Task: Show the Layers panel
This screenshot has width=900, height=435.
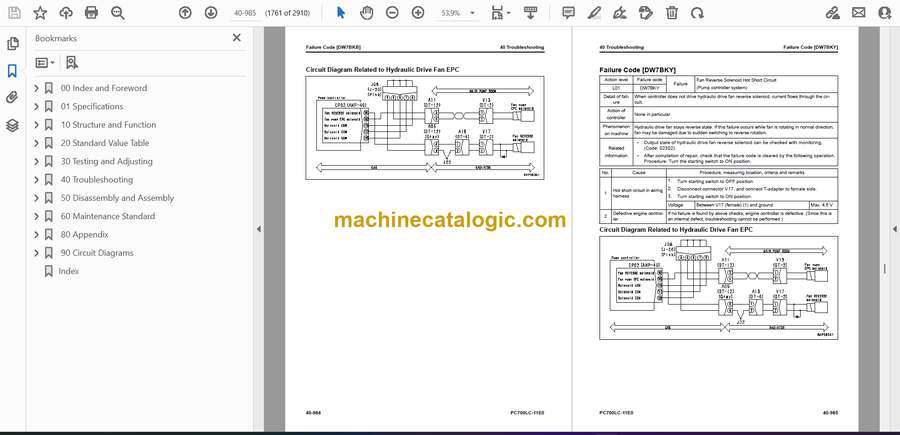Action: (12, 125)
